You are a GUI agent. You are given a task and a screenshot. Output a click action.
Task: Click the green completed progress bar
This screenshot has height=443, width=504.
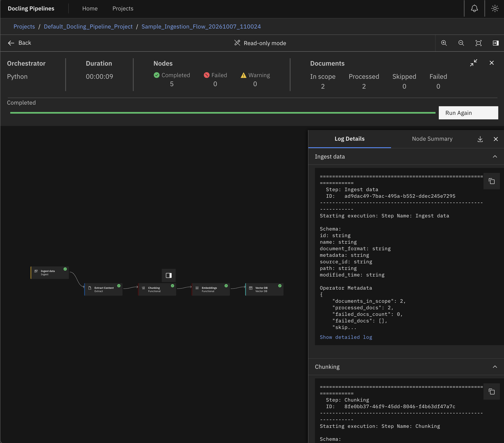223,113
